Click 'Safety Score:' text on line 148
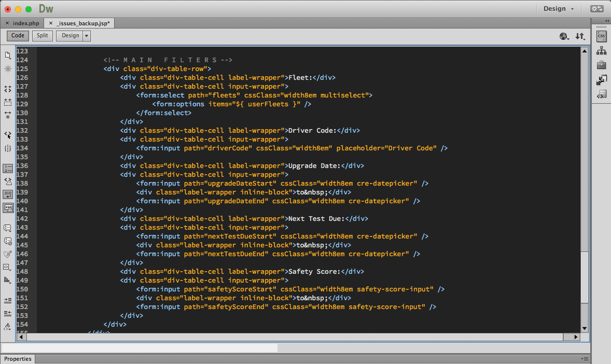Viewport: 611px width, 364px height. 314,271
